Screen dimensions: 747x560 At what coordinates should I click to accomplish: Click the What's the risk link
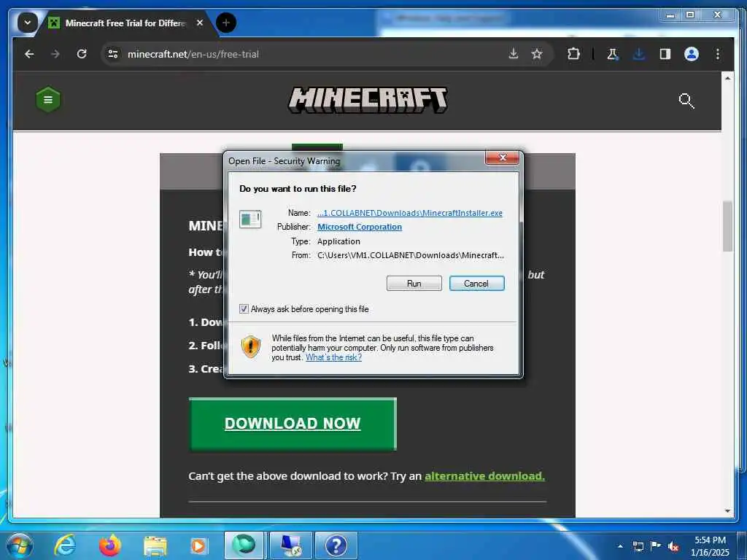tap(333, 357)
